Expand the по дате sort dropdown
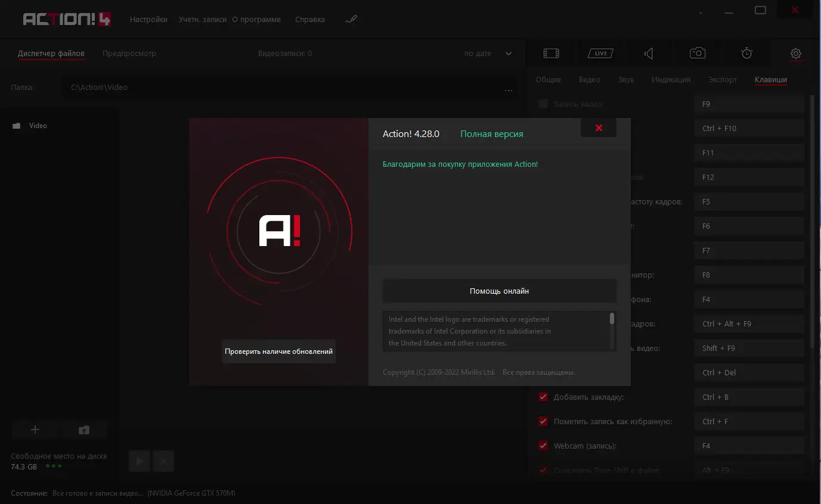Screen dimensions: 821x504 click(488, 54)
